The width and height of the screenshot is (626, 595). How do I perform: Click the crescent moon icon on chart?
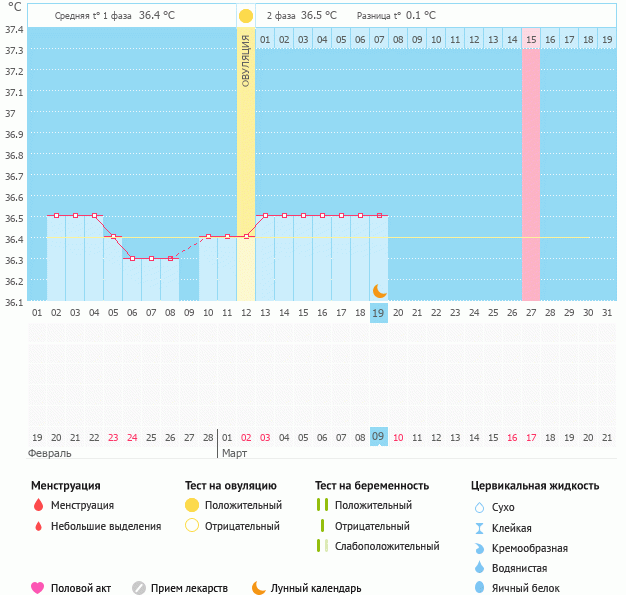[x=379, y=291]
